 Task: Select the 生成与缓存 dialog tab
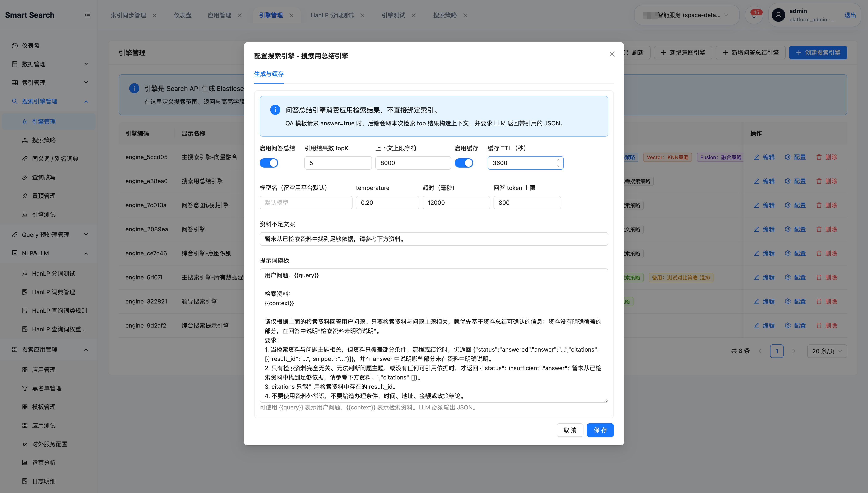point(269,74)
